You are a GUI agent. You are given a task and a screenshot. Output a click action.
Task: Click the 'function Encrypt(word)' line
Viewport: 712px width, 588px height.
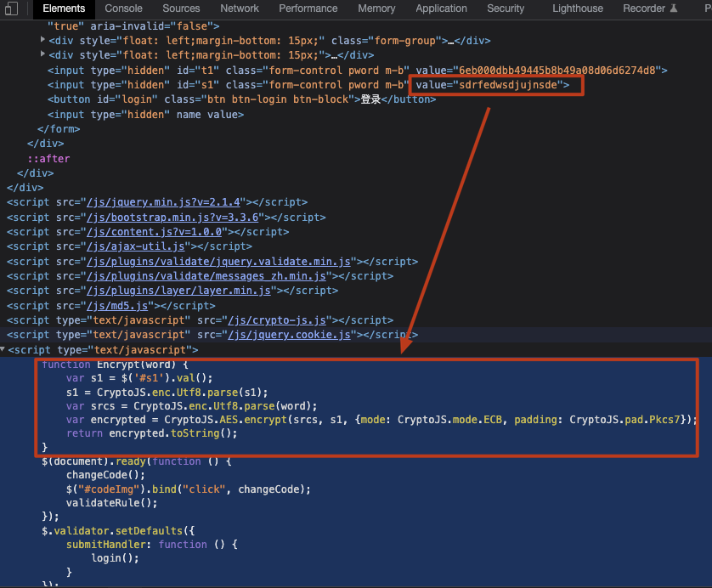[x=115, y=365]
